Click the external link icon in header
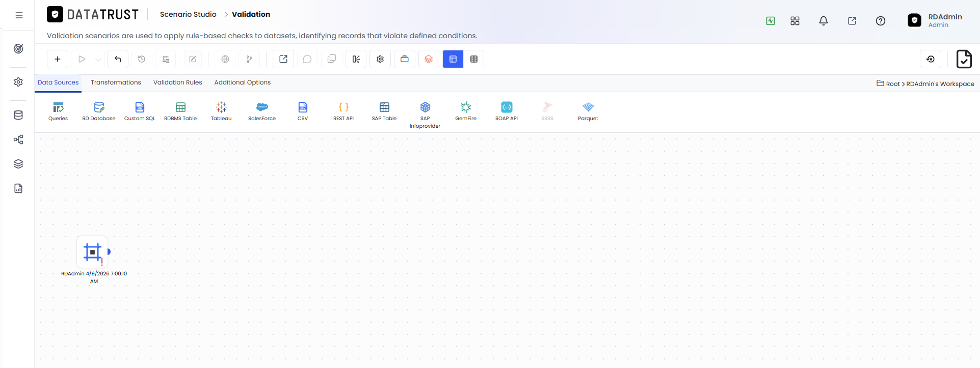The height and width of the screenshot is (368, 980). 852,21
